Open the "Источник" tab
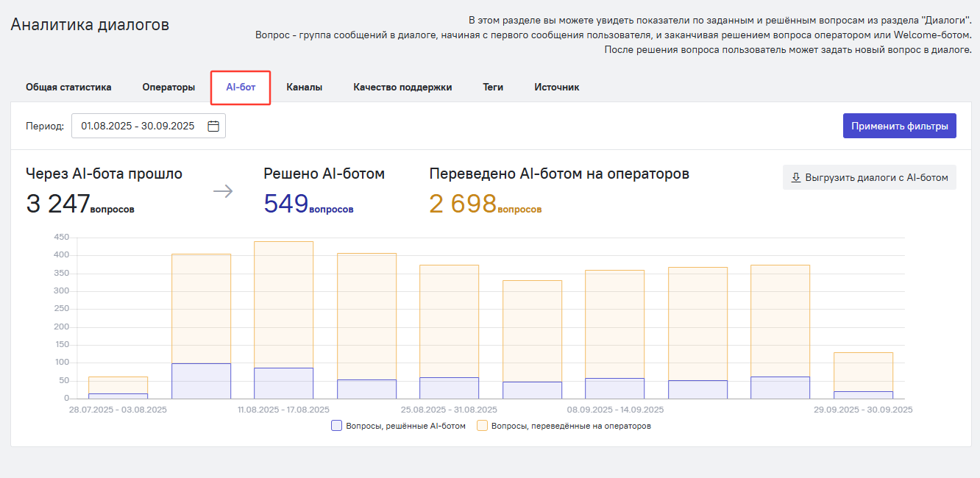 pos(556,87)
